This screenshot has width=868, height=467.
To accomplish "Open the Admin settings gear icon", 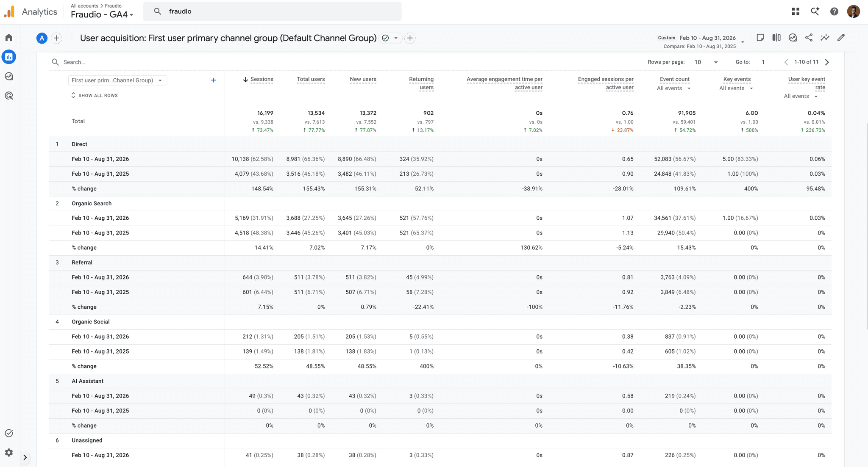I will (x=9, y=453).
